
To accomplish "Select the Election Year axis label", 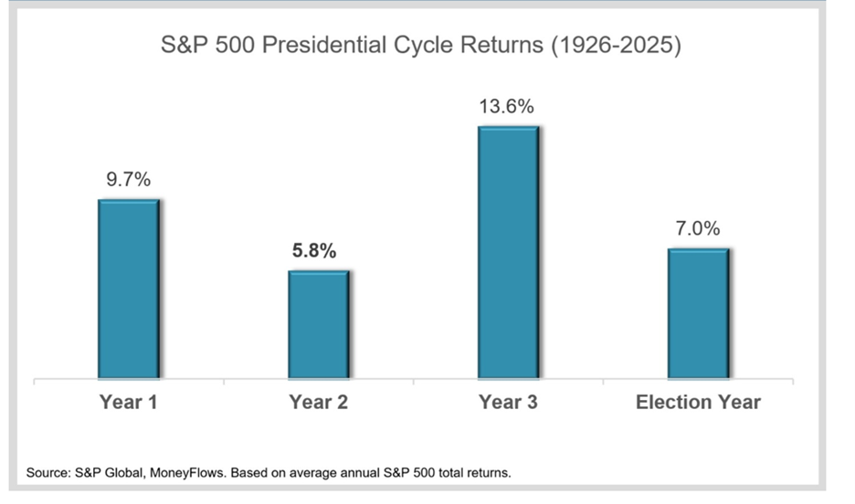I will pos(698,402).
